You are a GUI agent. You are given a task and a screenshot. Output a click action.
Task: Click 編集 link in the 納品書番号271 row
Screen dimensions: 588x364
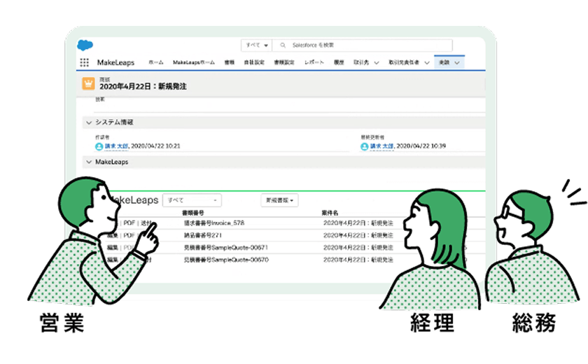click(x=113, y=235)
